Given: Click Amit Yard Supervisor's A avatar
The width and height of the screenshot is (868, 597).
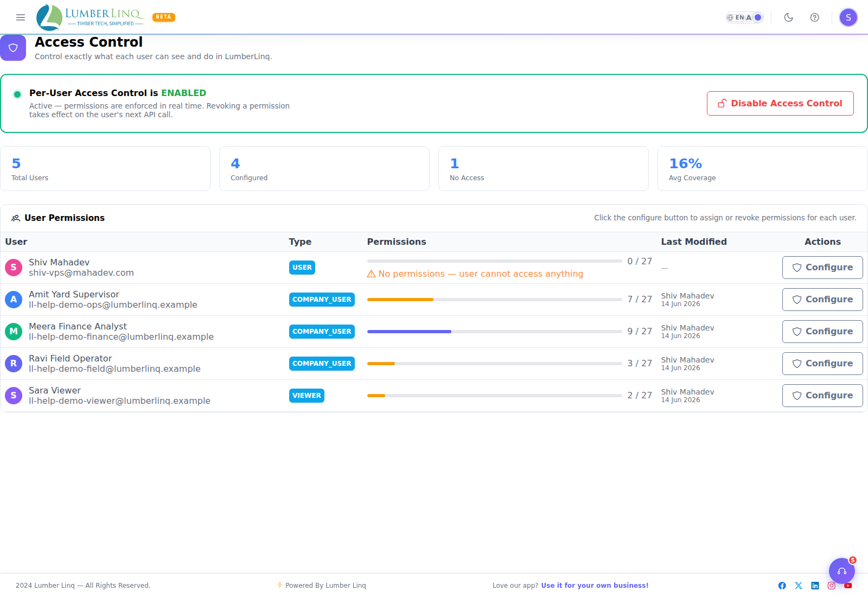Looking at the screenshot, I should pyautogui.click(x=14, y=300).
